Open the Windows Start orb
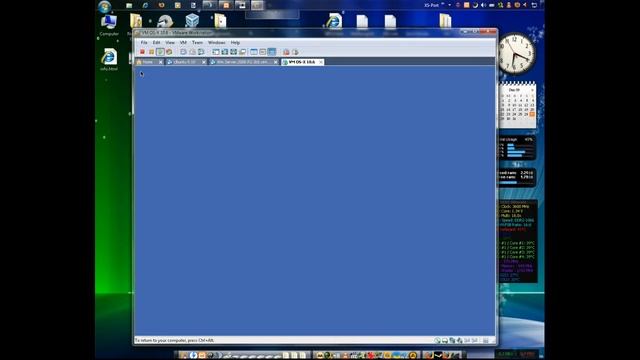Screen dimensions: 640x360 (x=105, y=6)
